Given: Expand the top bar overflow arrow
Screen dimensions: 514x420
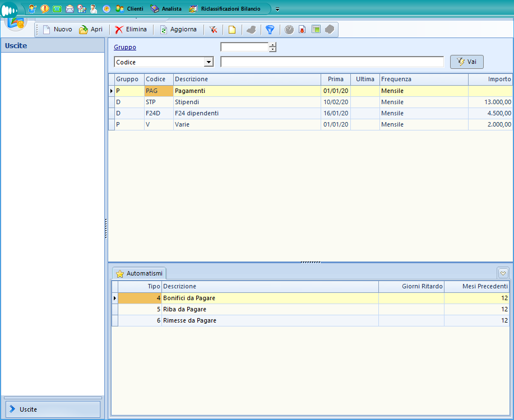Looking at the screenshot, I should [x=277, y=9].
